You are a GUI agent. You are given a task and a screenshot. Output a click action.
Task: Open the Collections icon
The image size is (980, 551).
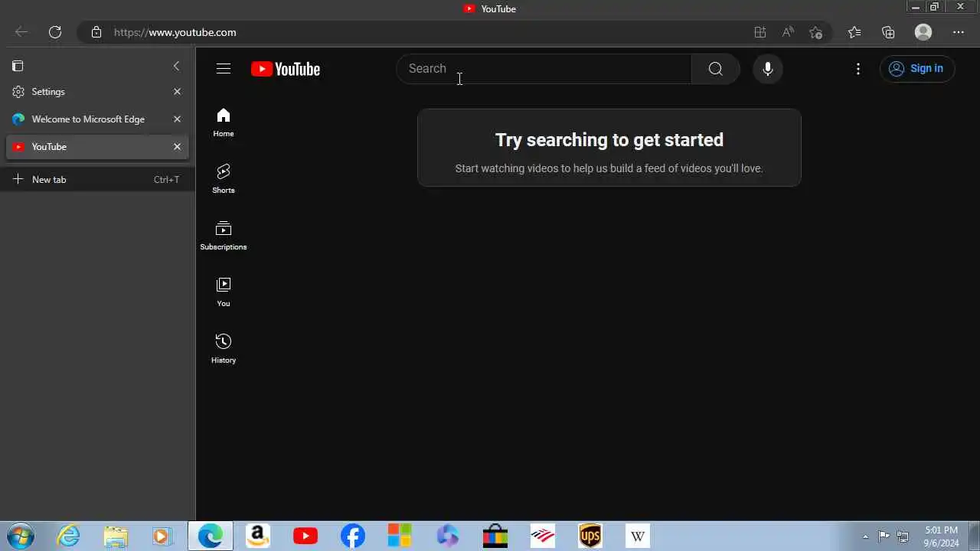pos(888,32)
